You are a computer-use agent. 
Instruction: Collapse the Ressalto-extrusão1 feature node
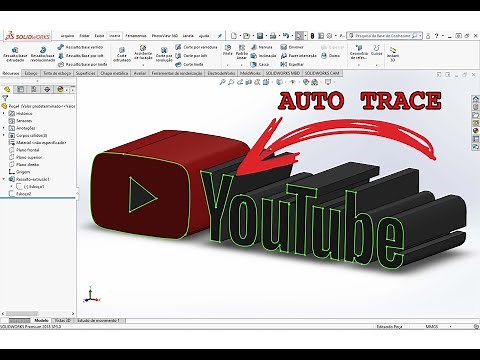4,179
